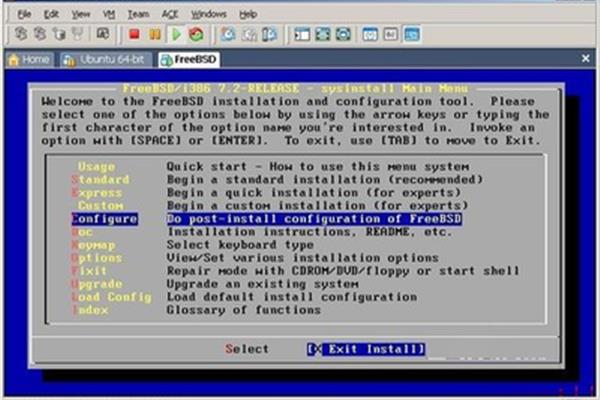This screenshot has width=600, height=400.
Task: Open the View menu
Action: tap(81, 15)
